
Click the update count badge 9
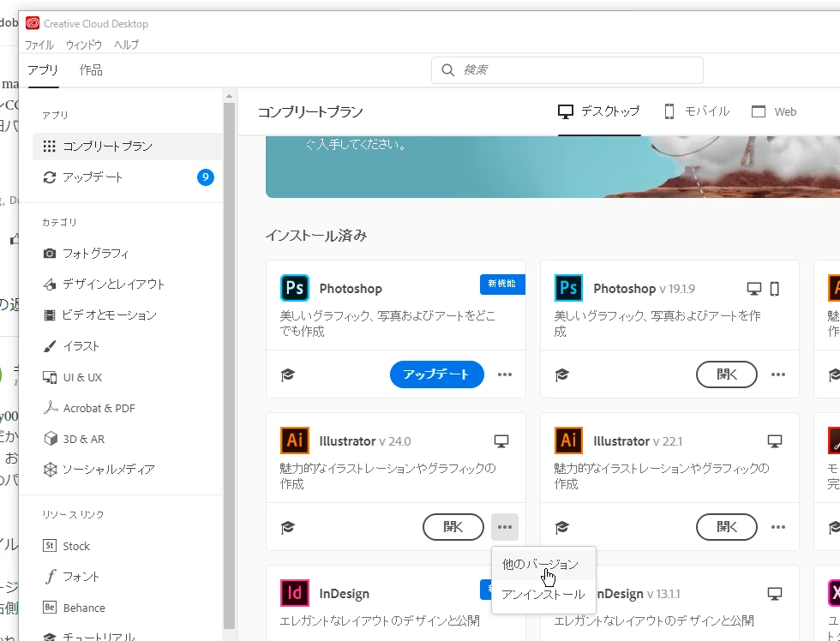click(x=205, y=177)
